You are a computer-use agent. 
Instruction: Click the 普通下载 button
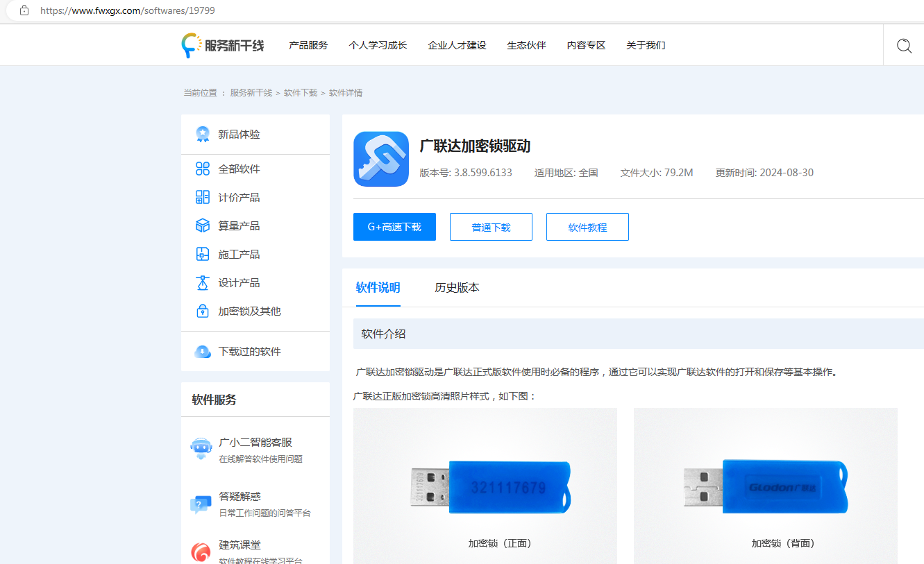click(x=491, y=227)
